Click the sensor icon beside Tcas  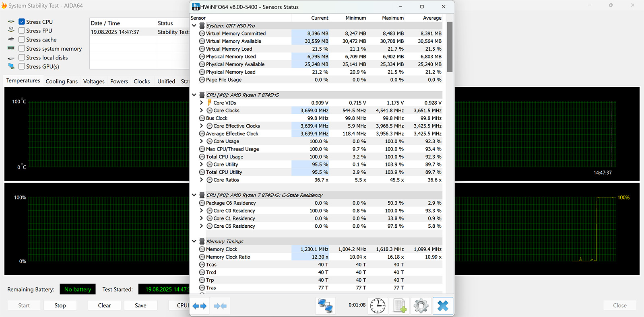coord(202,265)
